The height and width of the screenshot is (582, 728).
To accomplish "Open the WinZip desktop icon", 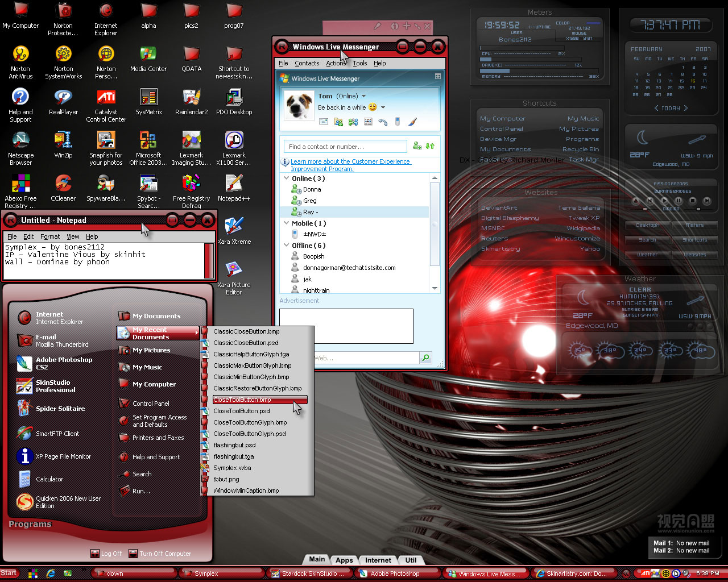I will point(63,145).
